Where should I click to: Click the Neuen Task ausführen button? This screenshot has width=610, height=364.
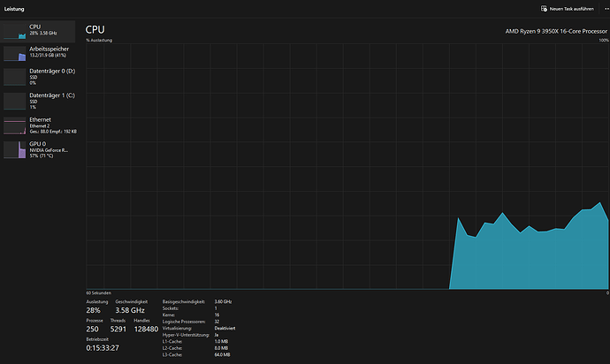566,8
